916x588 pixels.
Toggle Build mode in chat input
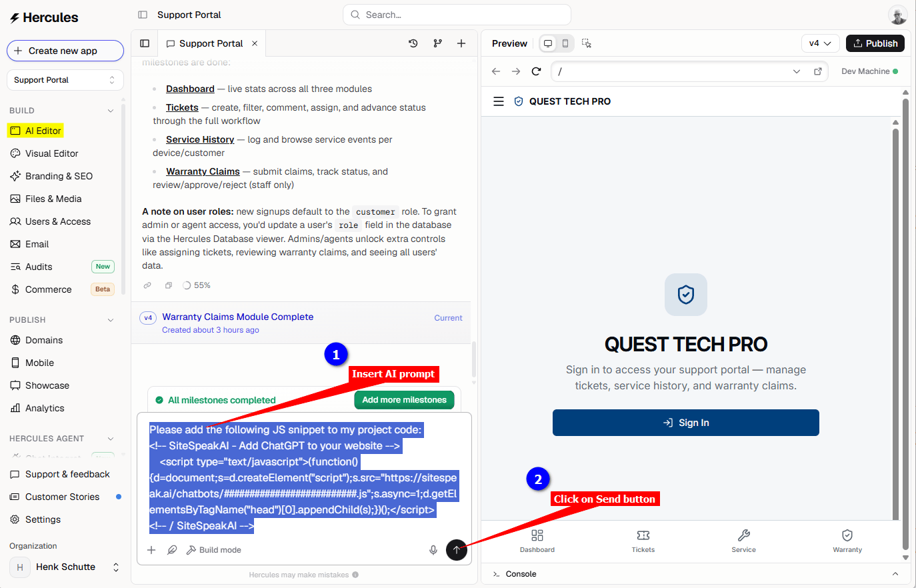213,550
